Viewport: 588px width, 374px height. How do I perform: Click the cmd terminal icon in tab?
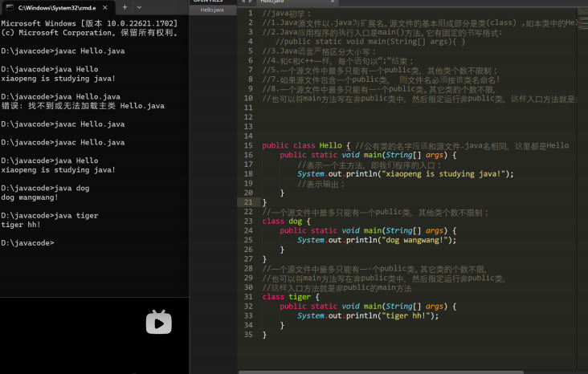tap(9, 6)
